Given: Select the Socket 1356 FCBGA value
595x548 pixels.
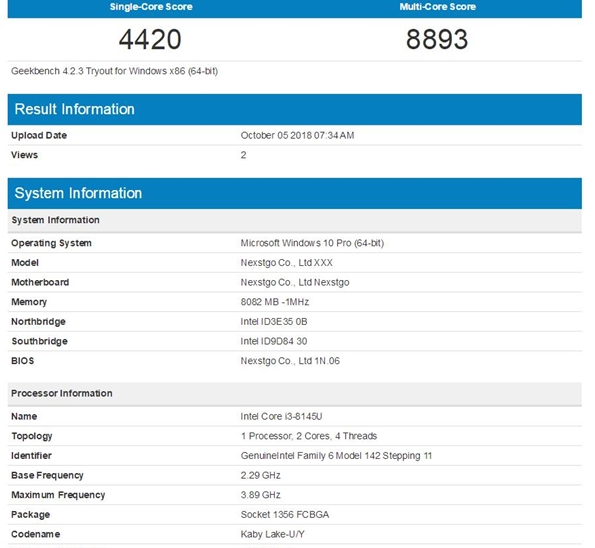Looking at the screenshot, I should point(285,515).
